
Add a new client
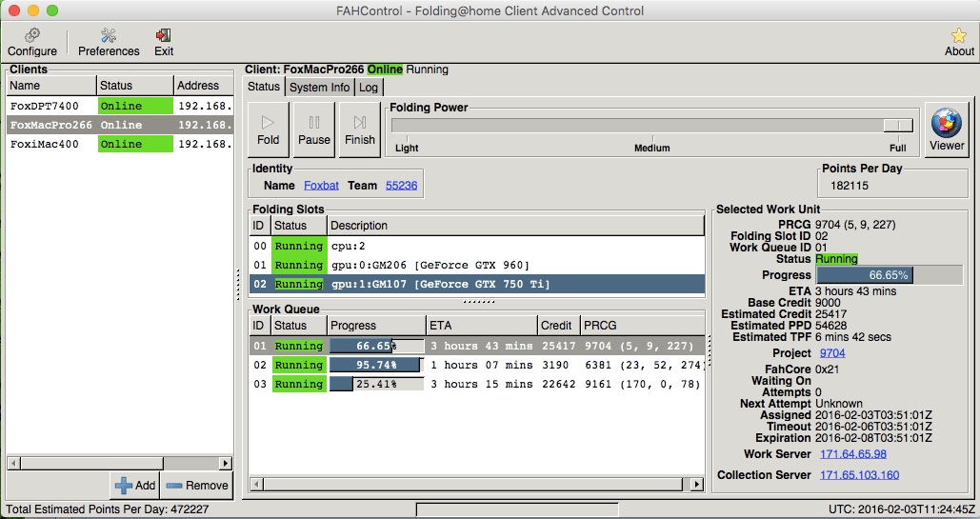click(x=134, y=485)
